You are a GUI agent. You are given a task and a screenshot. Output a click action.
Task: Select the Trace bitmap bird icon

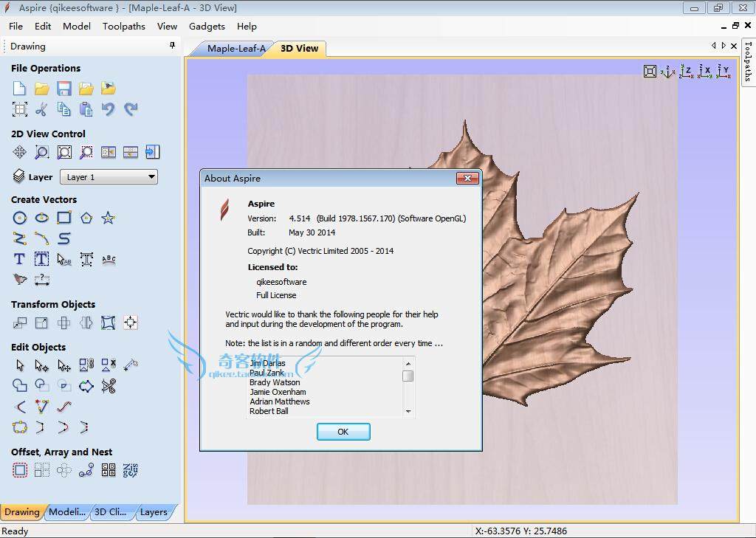pyautogui.click(x=19, y=279)
